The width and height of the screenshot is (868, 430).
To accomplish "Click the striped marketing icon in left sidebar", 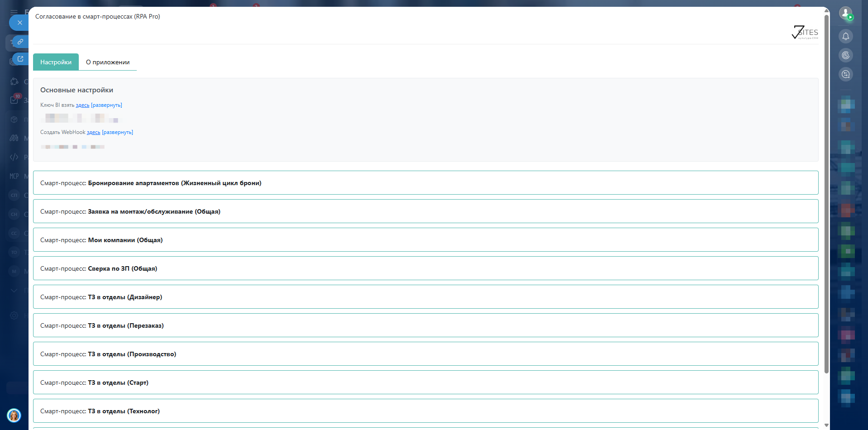I will pyautogui.click(x=14, y=138).
